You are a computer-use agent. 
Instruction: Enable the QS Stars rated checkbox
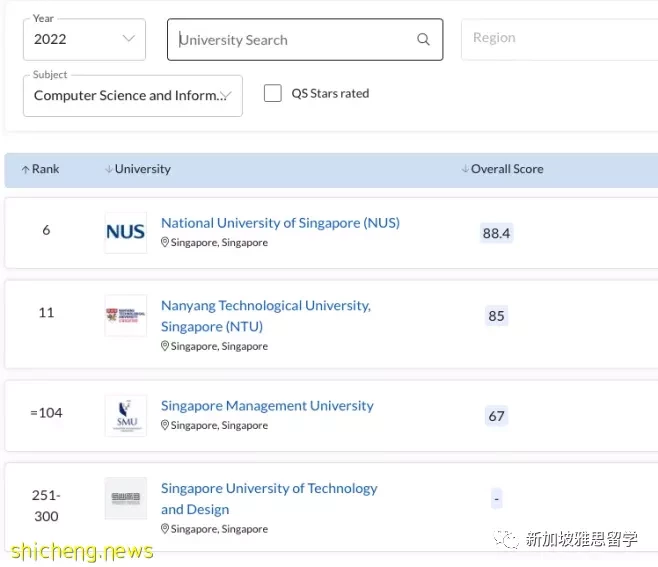pos(273,93)
